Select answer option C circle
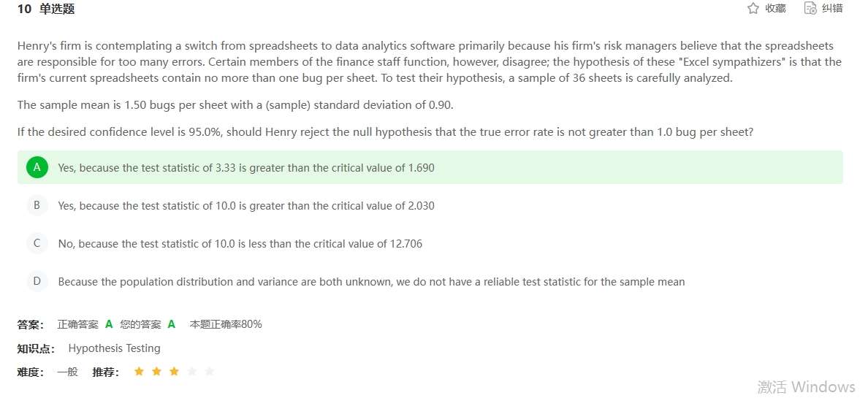The image size is (868, 398). (x=37, y=243)
